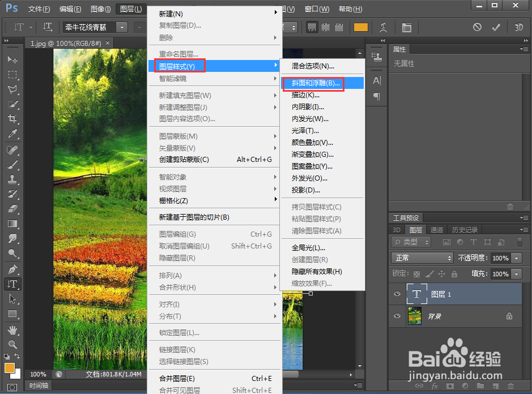
Task: Expand the 栅格化(Z) submenu
Action: point(215,201)
